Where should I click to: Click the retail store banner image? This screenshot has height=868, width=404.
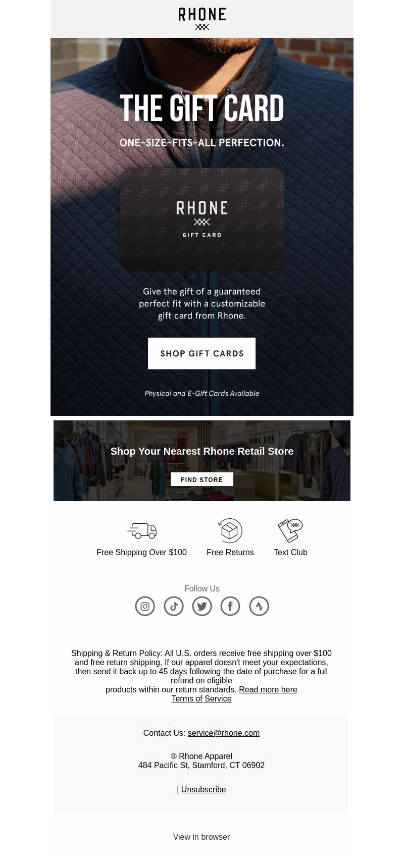[202, 461]
